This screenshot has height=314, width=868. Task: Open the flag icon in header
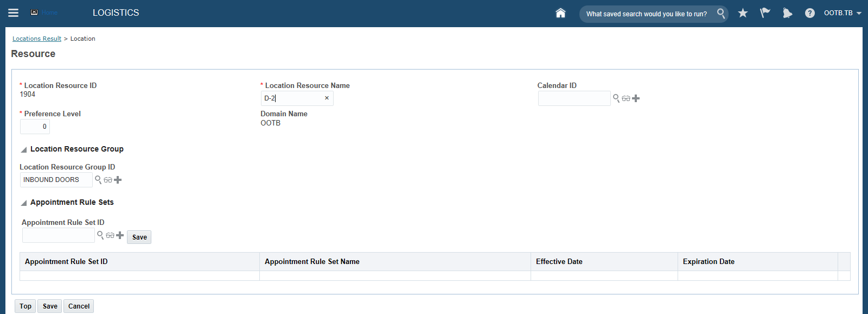pos(765,13)
